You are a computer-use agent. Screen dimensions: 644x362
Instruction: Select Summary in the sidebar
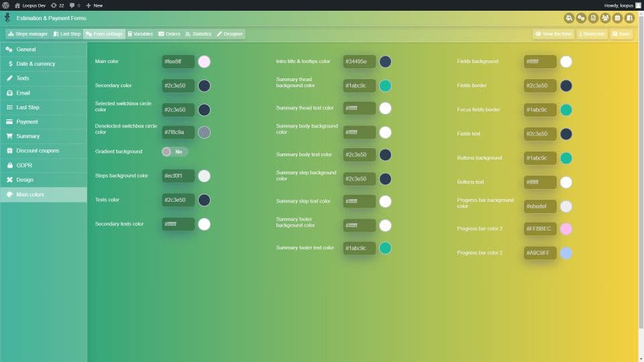44,136
